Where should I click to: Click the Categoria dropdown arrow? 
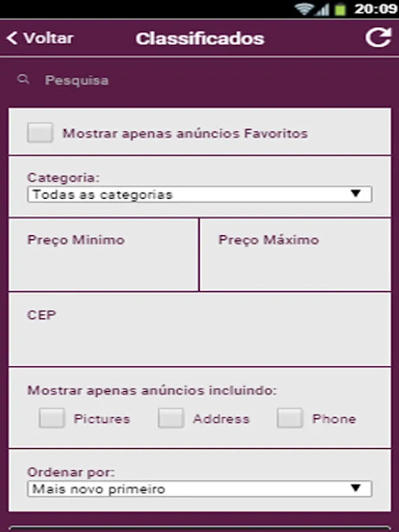click(355, 194)
